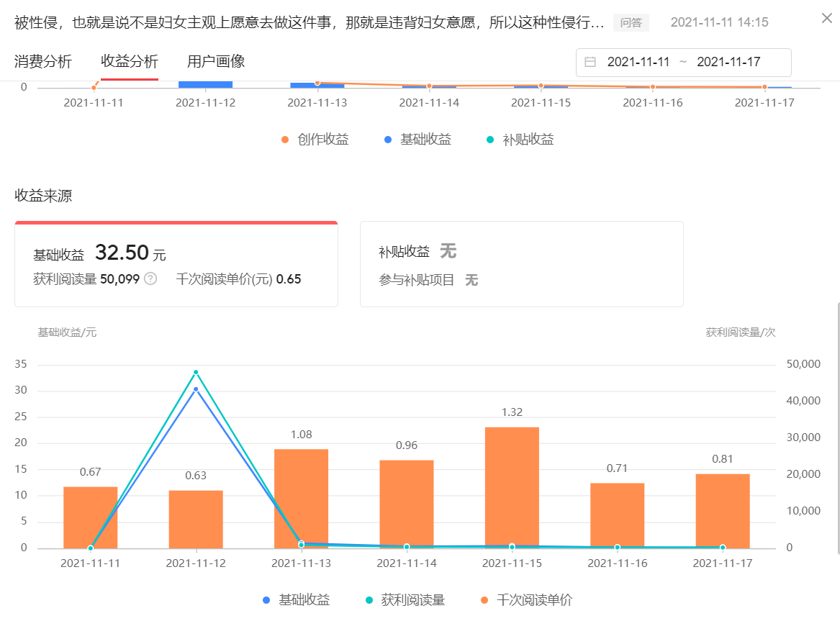840x621 pixels.
Task: Click the orange bar labeled 1.32 for 2021-11-15
Action: 512,486
